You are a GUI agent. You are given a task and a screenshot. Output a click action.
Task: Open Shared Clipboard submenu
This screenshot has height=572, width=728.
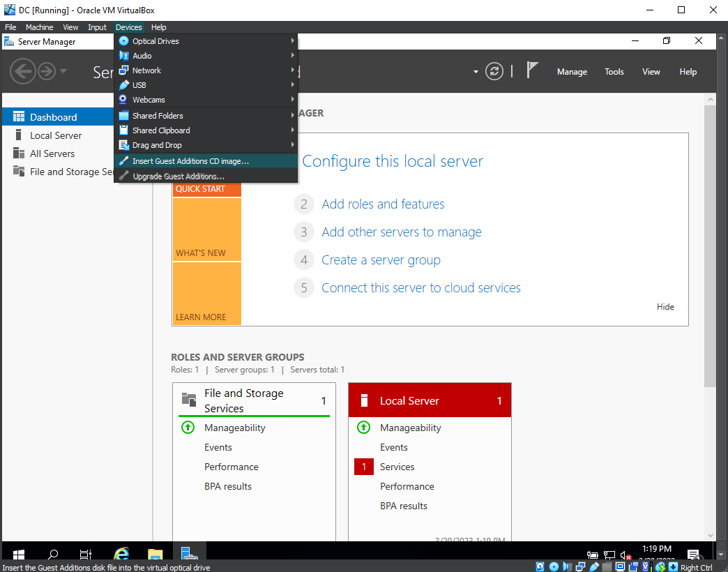(206, 130)
